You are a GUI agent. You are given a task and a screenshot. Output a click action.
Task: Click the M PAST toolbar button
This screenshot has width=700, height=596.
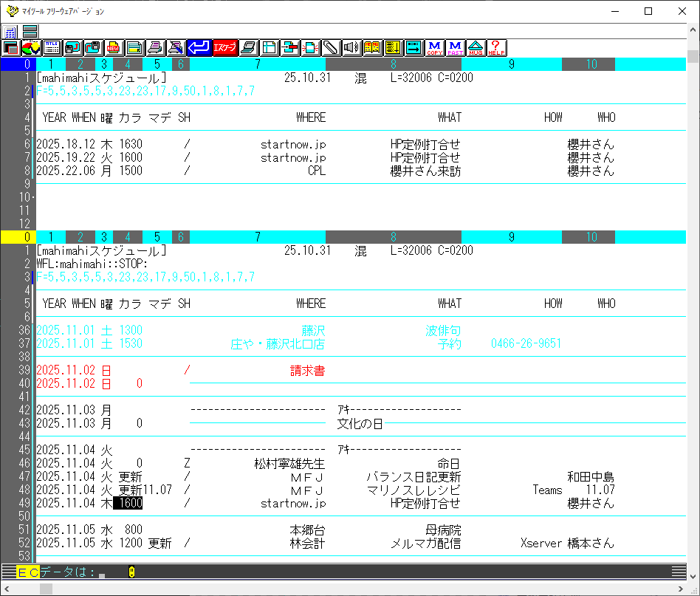click(x=455, y=48)
